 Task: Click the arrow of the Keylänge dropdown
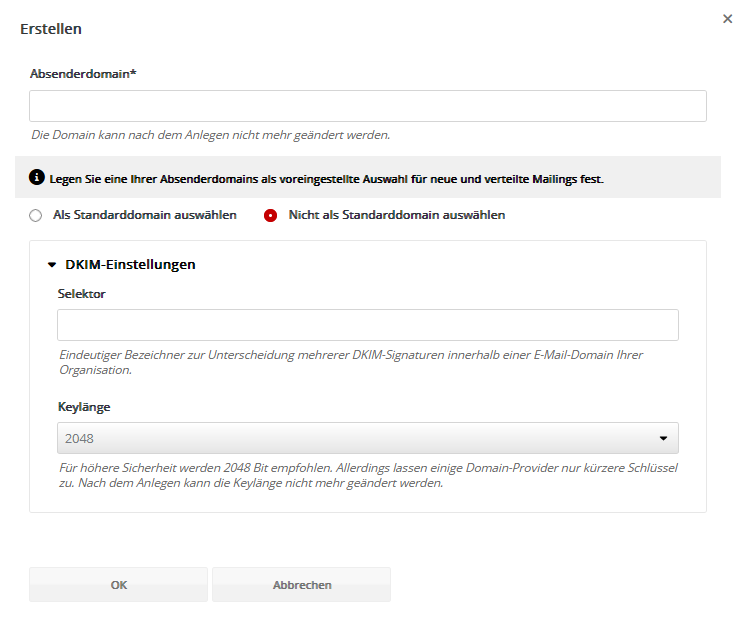coord(662,438)
